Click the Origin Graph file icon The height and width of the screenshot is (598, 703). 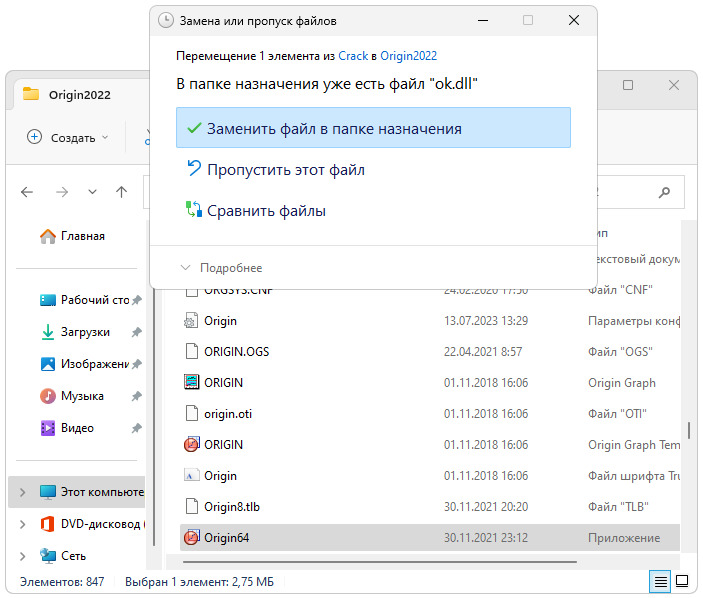[191, 382]
